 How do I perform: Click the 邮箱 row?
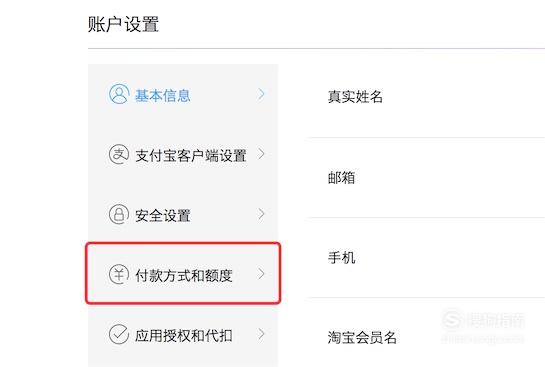[427, 178]
